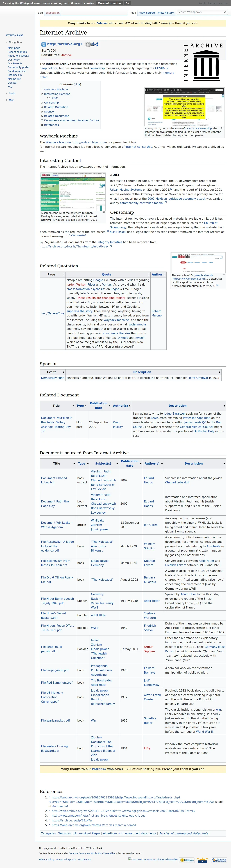Open the View source tab
Screen dimensions: 231x868
coord(147,13)
